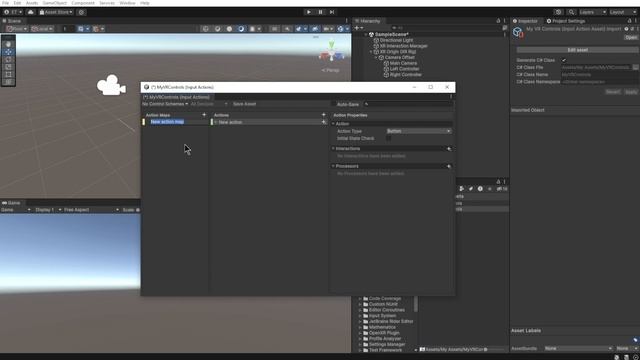Collapse the XR Origin (XR Rig) tree item
Image resolution: width=640 pixels, height=360 pixels.
(371, 52)
